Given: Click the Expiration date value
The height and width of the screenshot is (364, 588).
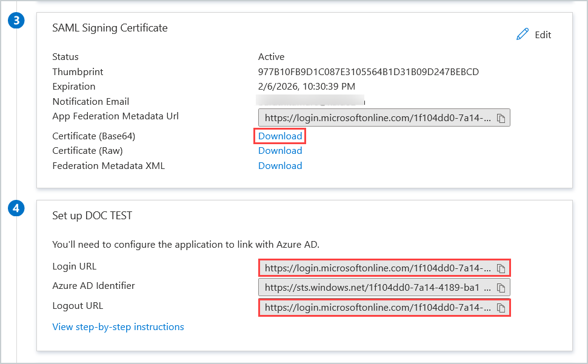Looking at the screenshot, I should pyautogui.click(x=307, y=87).
